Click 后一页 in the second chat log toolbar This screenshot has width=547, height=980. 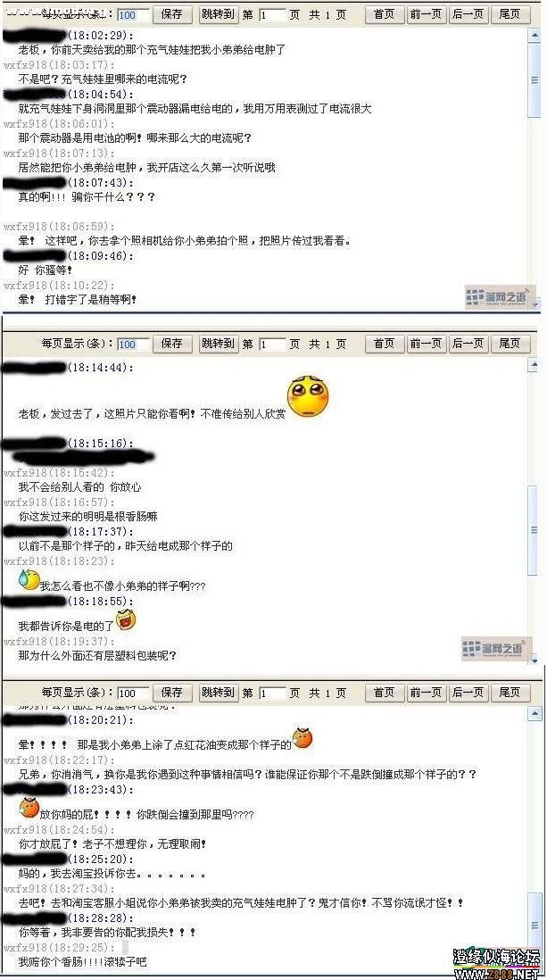pos(468,343)
